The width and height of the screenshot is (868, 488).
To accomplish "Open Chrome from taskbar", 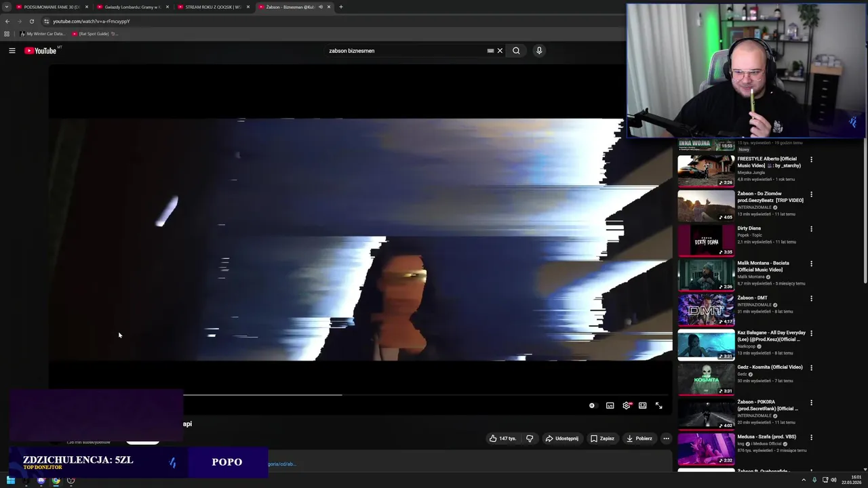I will pos(56,481).
